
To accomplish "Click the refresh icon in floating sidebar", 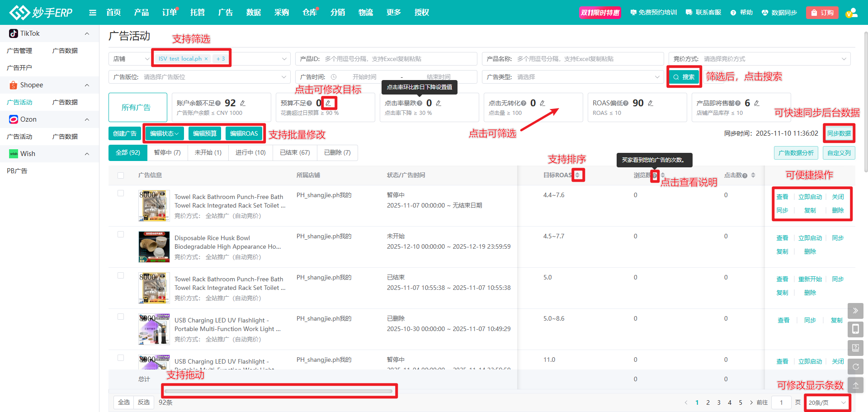I will pyautogui.click(x=855, y=367).
